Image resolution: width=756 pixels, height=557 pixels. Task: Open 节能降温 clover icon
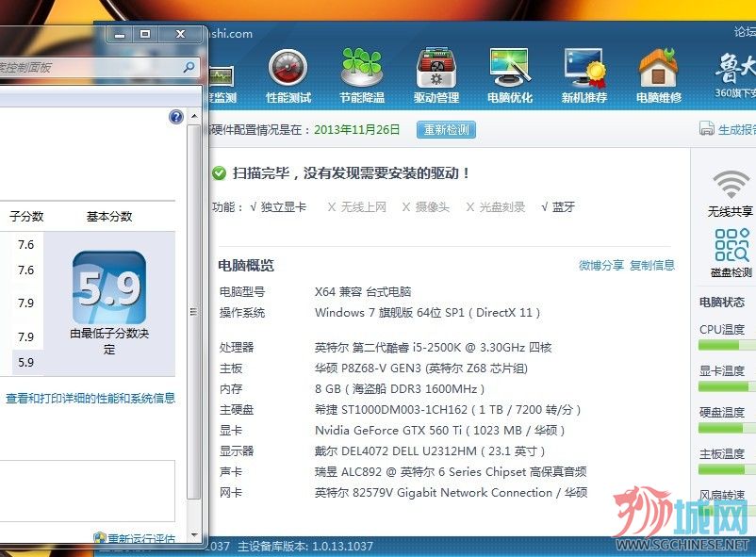362,68
